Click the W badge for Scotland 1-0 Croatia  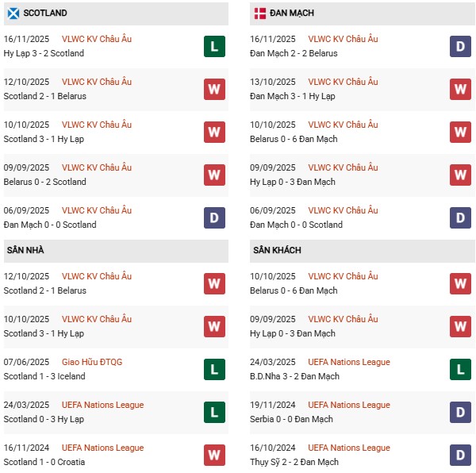[x=214, y=455]
